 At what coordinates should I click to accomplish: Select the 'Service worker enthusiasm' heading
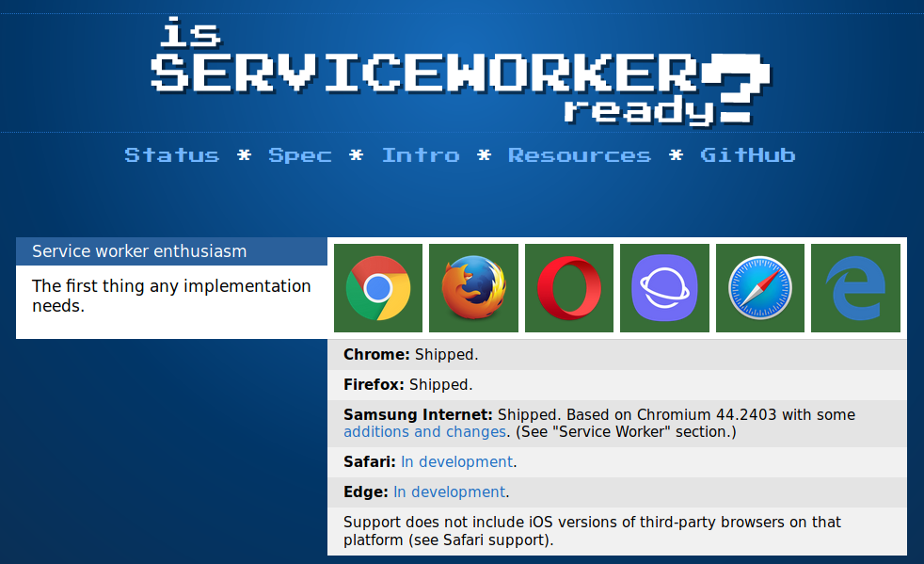(x=171, y=251)
